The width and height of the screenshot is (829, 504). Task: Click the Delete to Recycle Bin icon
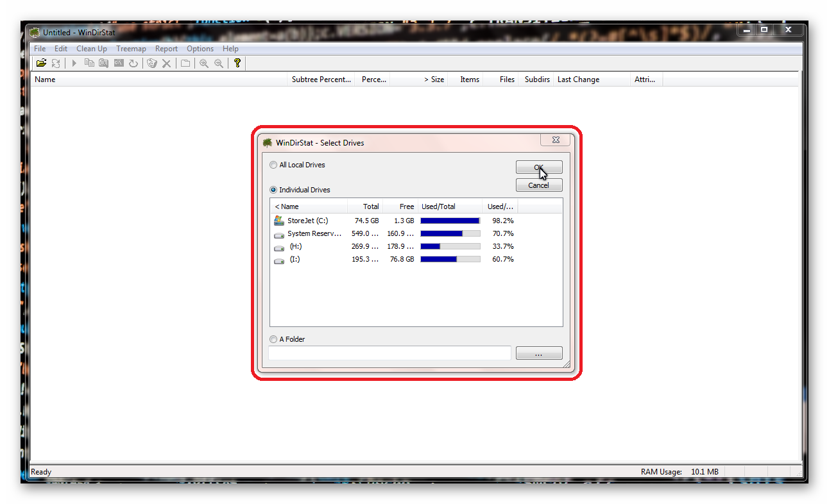(x=151, y=63)
